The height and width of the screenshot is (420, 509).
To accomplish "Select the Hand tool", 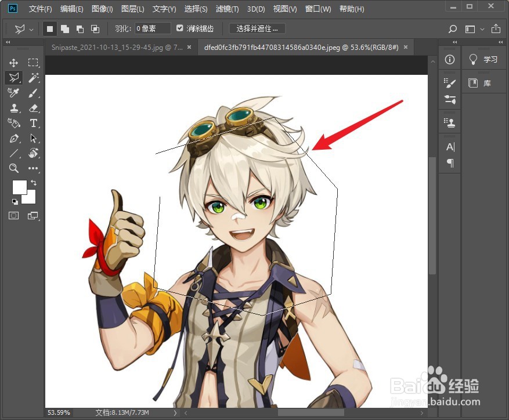I will coord(33,153).
